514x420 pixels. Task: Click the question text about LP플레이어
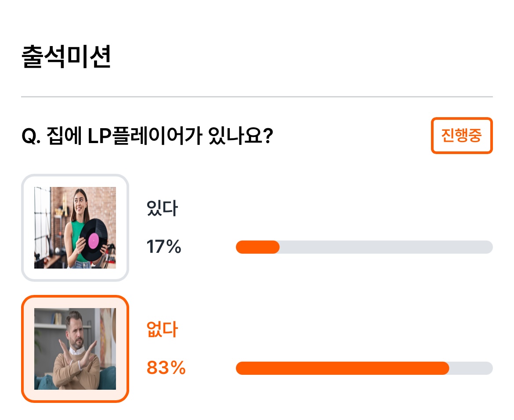click(147, 136)
